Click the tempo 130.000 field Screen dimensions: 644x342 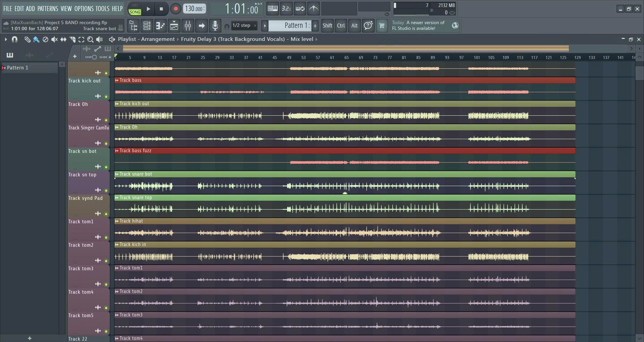(x=195, y=9)
